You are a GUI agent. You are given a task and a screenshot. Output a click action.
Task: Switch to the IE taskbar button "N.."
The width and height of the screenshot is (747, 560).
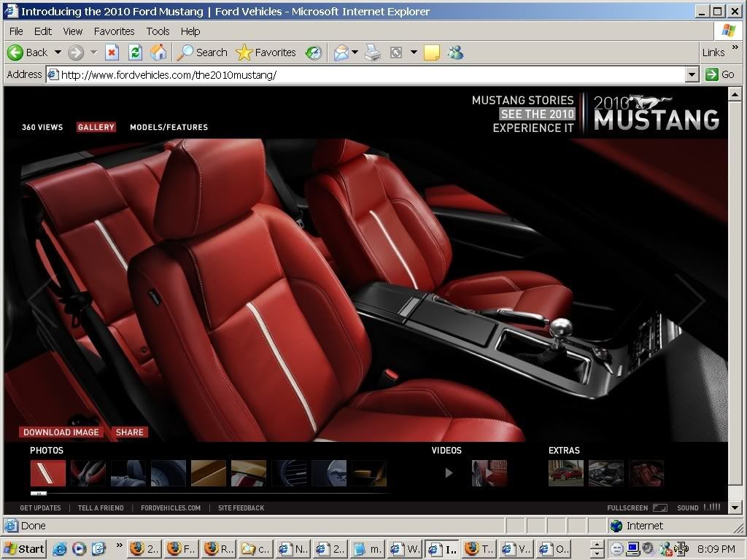293,548
